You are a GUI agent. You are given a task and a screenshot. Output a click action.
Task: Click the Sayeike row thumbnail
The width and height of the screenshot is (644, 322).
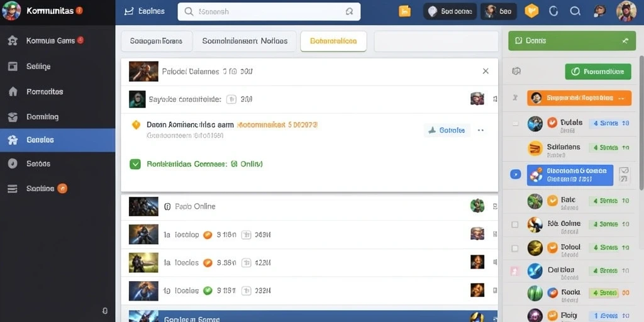tap(137, 99)
